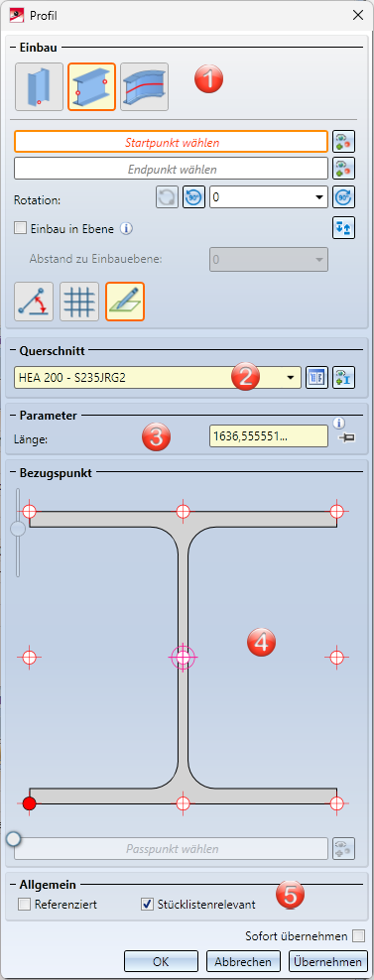
Task: Select the angle-to-line alignment mode icon
Action: click(x=34, y=302)
